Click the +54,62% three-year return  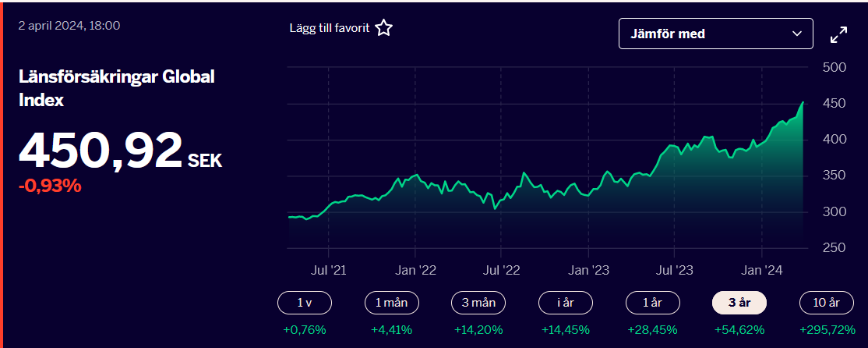[739, 330]
